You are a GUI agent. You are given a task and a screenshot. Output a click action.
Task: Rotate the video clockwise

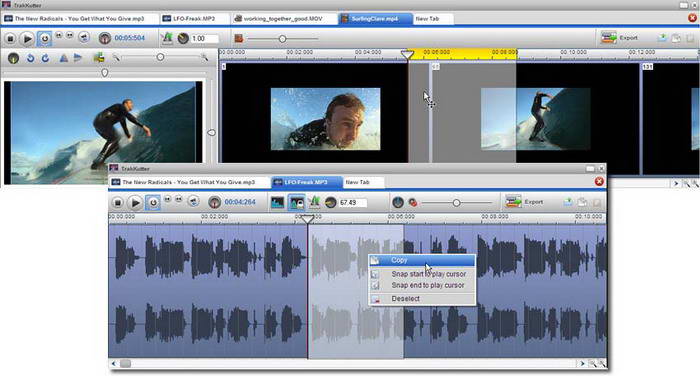[x=45, y=58]
